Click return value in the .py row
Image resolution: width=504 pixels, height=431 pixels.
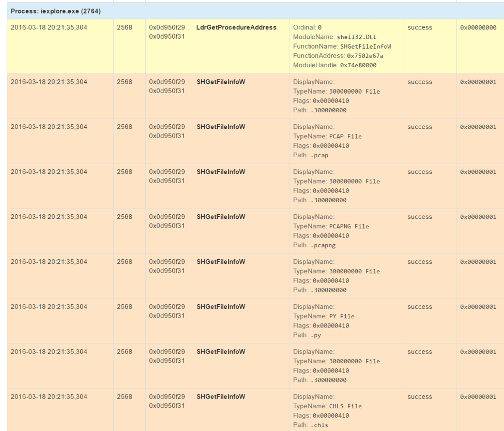click(478, 306)
